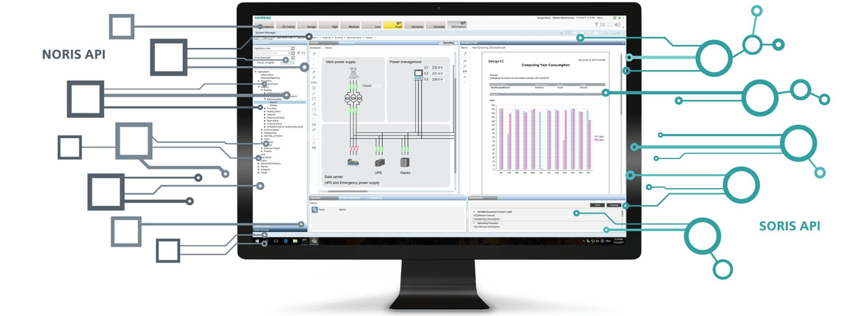This screenshot has height=316, width=868.
Task: Expand the Remote Notifications tree node
Action: [x=258, y=164]
